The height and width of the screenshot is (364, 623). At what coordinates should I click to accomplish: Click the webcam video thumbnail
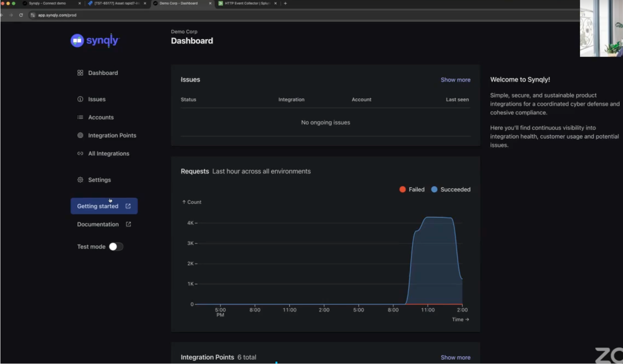pos(601,28)
